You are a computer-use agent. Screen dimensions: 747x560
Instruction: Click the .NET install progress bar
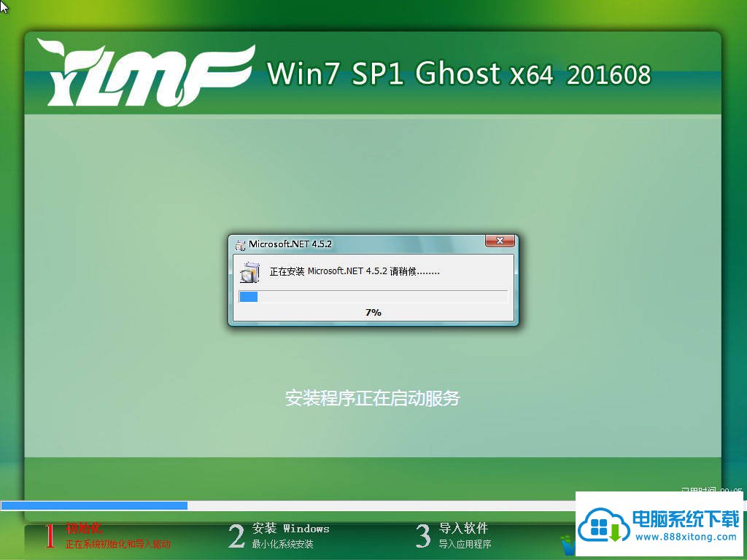coord(373,297)
